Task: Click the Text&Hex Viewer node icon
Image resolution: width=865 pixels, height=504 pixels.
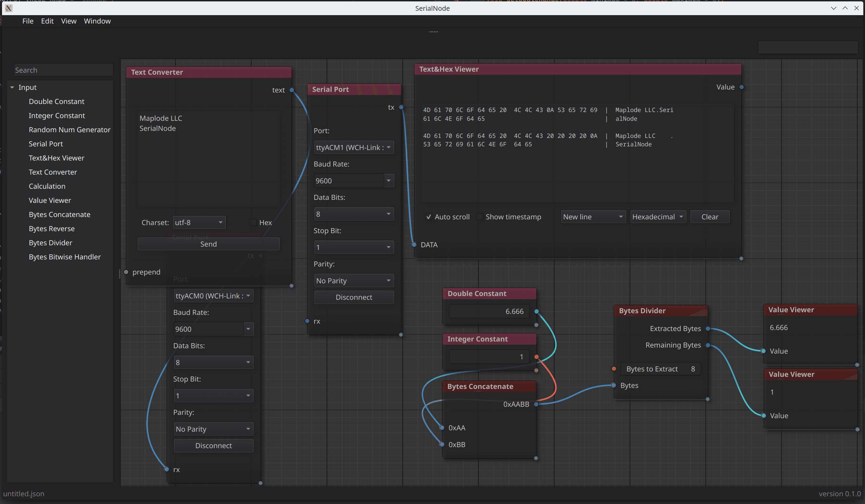Action: pyautogui.click(x=57, y=157)
